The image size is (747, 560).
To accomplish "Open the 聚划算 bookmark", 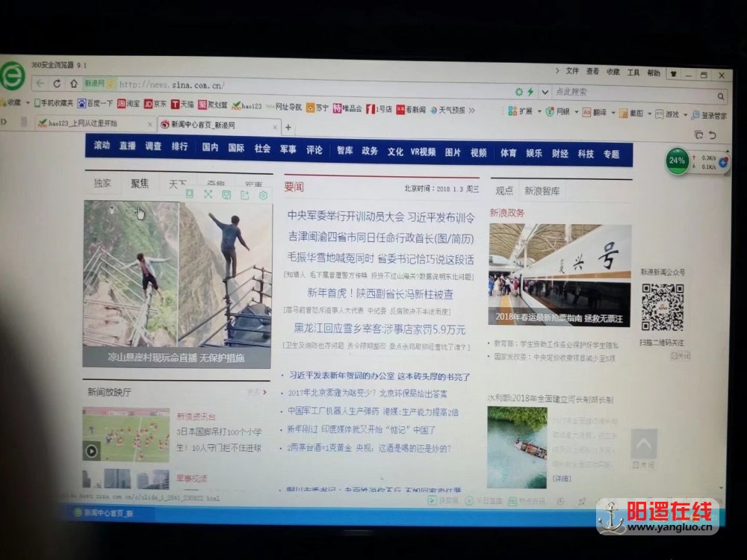I will pyautogui.click(x=212, y=105).
